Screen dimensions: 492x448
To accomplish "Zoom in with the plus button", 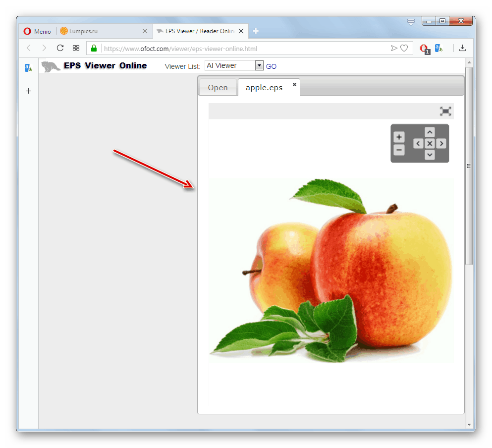I will (399, 137).
